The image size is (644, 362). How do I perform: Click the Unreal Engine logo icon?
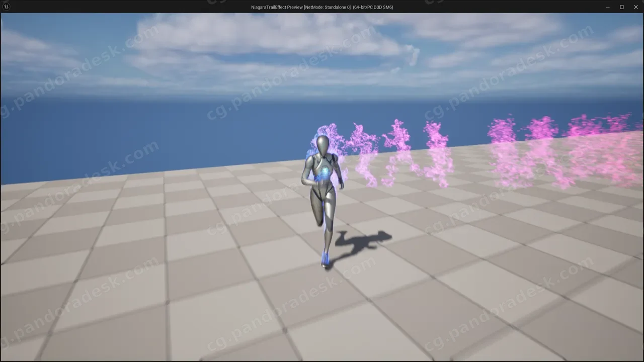pyautogui.click(x=7, y=7)
